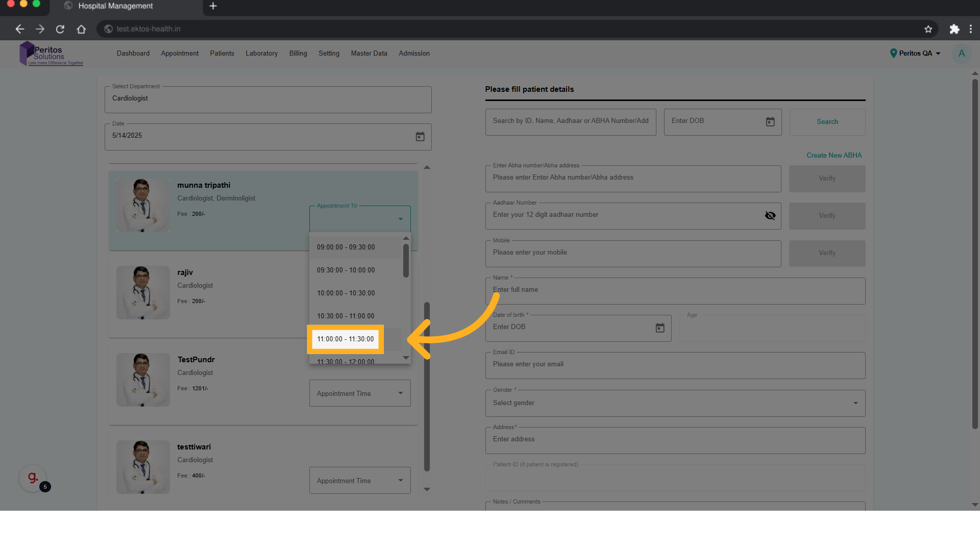980x551 pixels.
Task: Click the time list scrollbar thumb
Action: (x=406, y=261)
